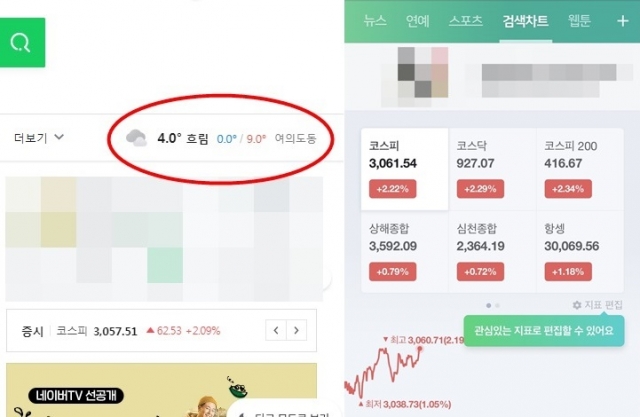Click the 코스피 3,057.51 ticker link

tap(97, 330)
